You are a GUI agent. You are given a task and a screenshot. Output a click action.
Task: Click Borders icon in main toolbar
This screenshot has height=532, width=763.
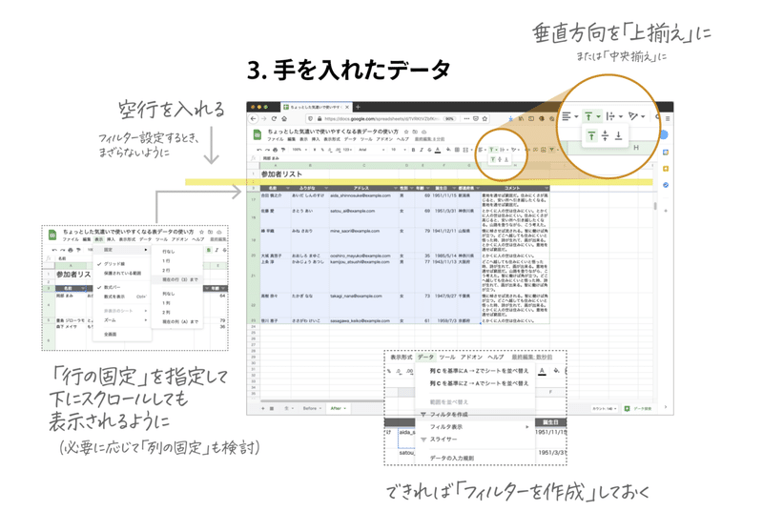[x=457, y=150]
